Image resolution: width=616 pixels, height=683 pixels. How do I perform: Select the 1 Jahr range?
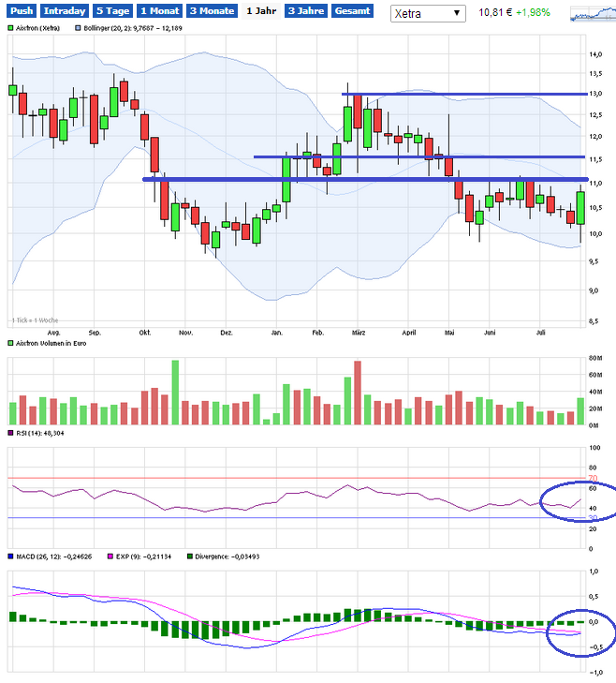tap(261, 11)
